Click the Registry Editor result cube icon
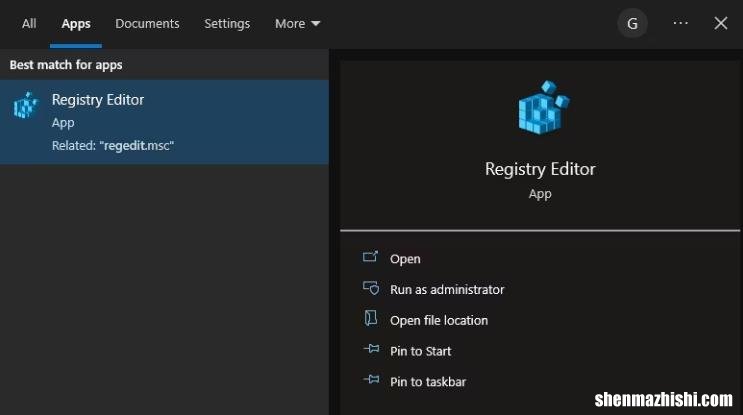This screenshot has height=415, width=743. (x=26, y=105)
